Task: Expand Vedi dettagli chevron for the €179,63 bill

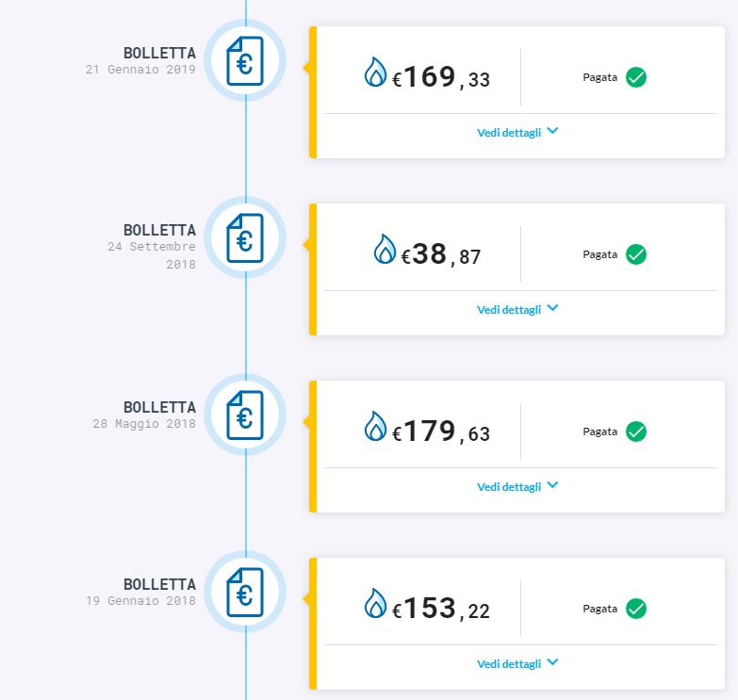Action: [x=553, y=485]
